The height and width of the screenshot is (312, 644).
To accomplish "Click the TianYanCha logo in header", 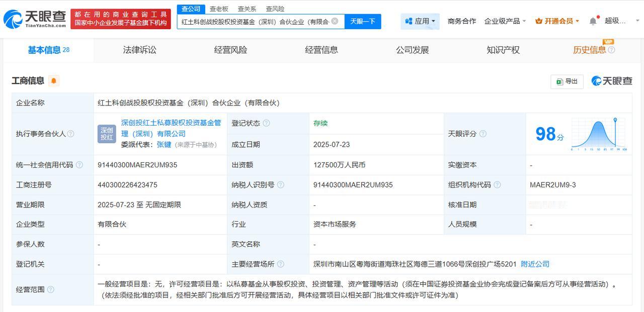I will pyautogui.click(x=34, y=19).
